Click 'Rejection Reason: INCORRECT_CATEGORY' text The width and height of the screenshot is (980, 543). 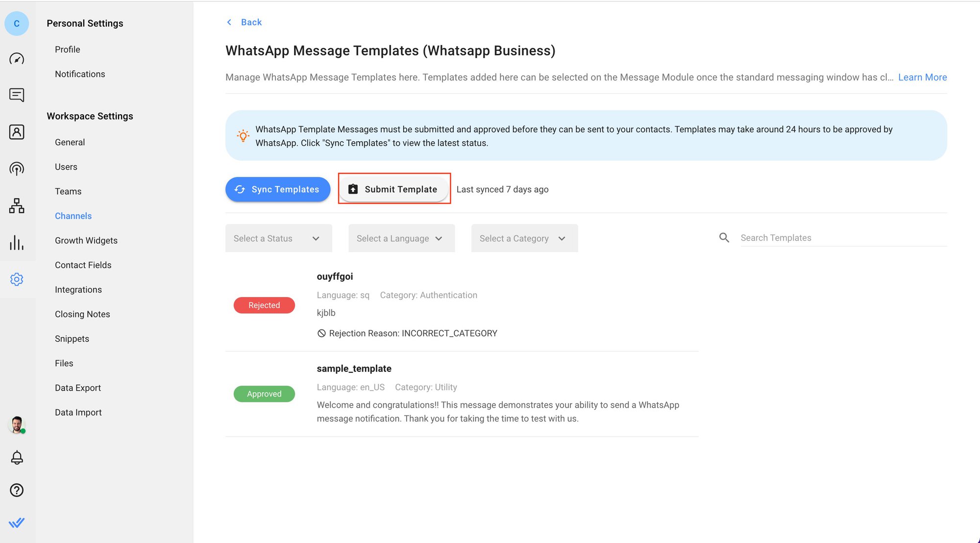tap(413, 333)
